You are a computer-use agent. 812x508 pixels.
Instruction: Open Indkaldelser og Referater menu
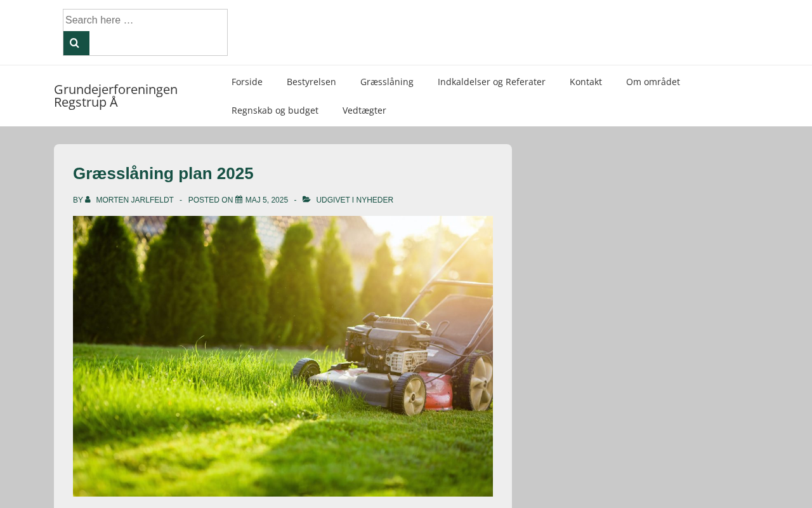[x=492, y=82]
